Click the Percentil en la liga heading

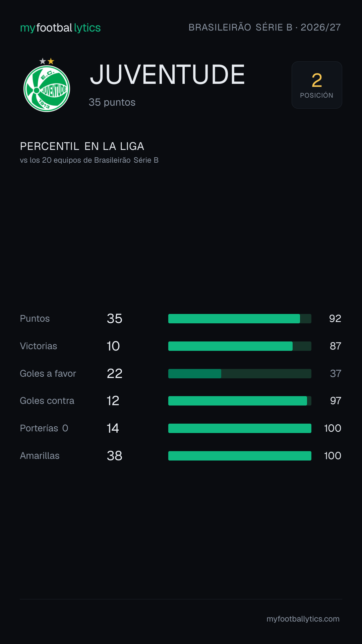(x=82, y=146)
